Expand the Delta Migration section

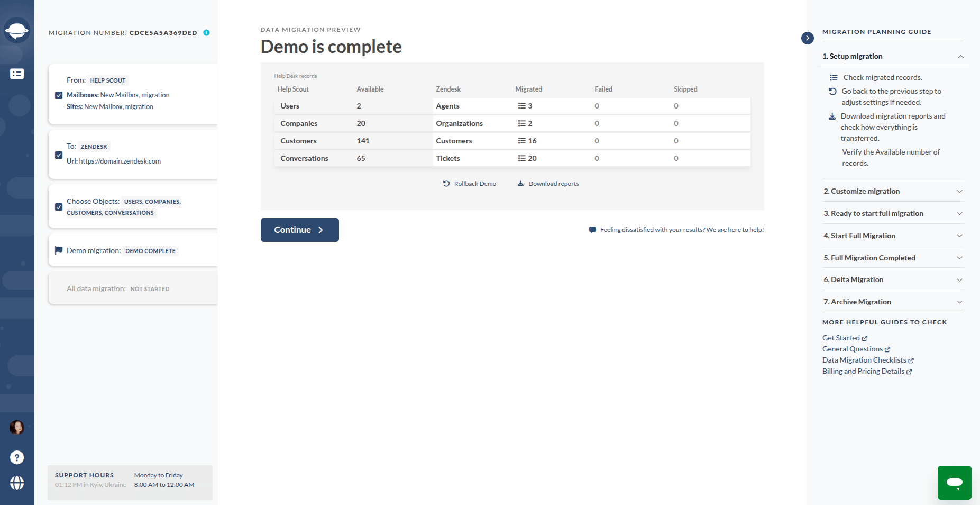[x=959, y=280]
